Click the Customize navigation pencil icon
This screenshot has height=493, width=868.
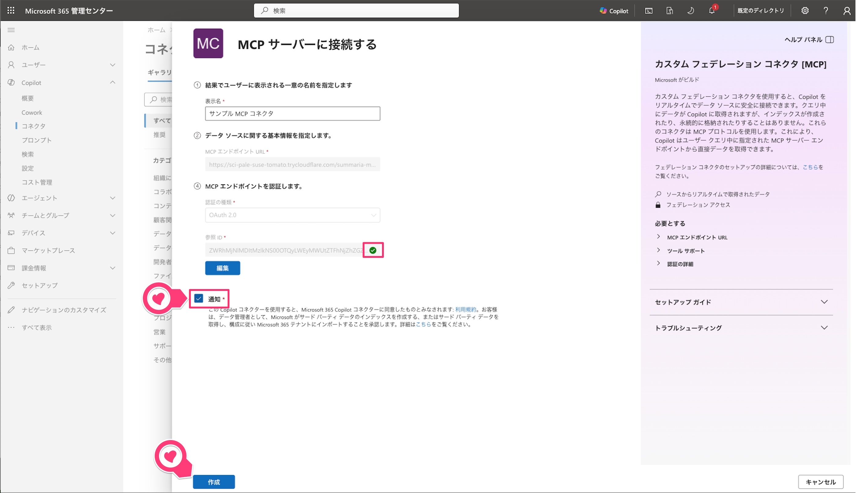click(11, 310)
